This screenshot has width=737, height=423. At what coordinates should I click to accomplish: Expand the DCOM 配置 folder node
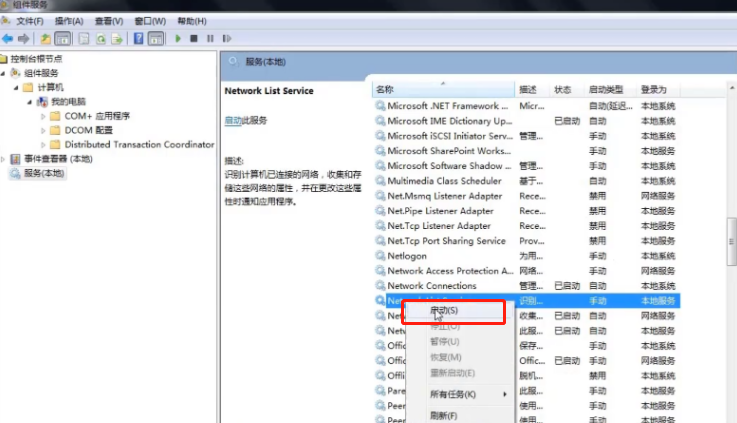(x=43, y=130)
